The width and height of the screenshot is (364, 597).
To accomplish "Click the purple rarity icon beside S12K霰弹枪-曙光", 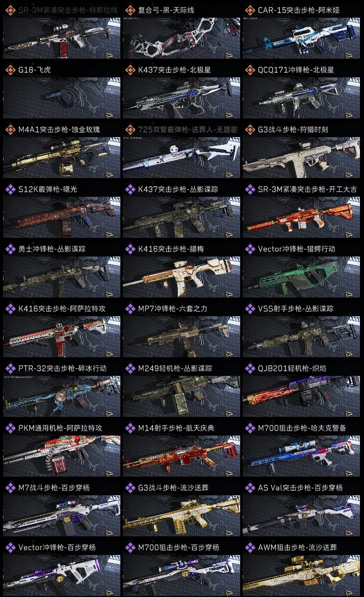I will coord(10,189).
